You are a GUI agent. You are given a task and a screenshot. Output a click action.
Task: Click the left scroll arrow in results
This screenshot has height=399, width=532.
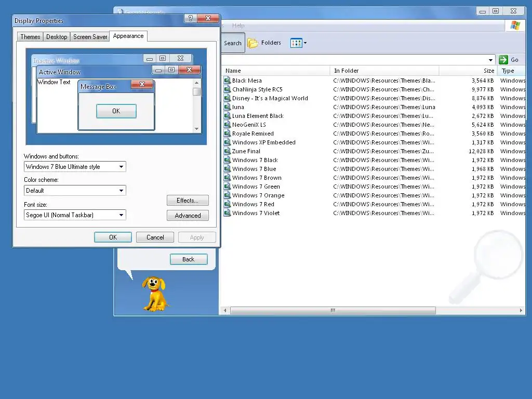(225, 310)
